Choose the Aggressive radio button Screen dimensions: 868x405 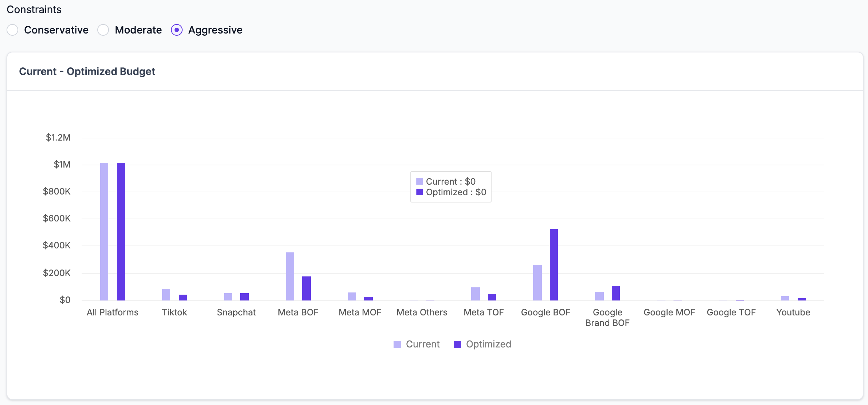[x=177, y=30]
